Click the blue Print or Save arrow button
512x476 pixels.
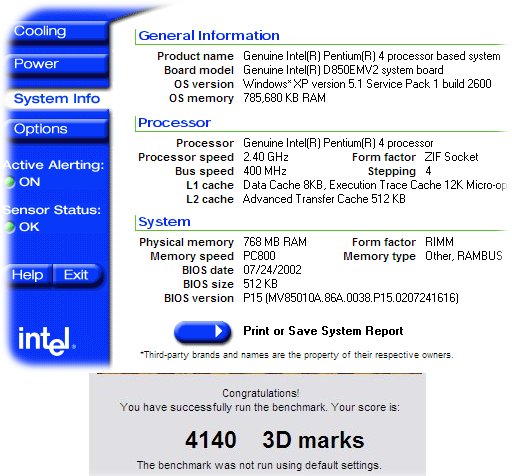pos(202,332)
